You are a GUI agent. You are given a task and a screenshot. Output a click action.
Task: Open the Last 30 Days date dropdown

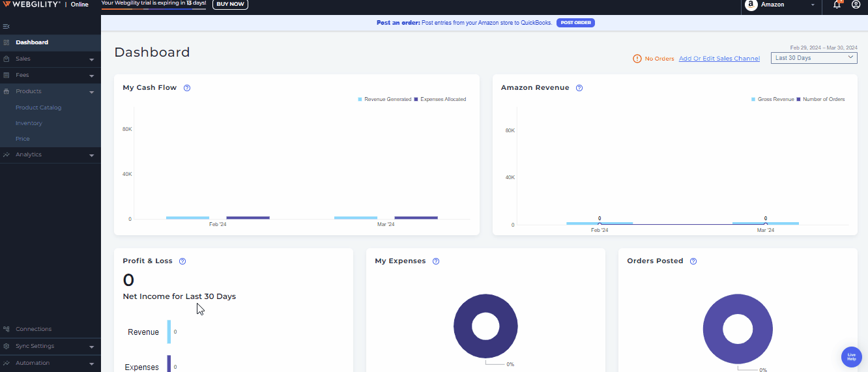(814, 58)
